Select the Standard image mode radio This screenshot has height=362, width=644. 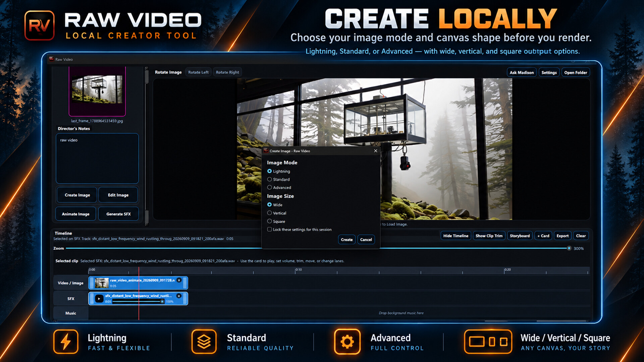pyautogui.click(x=269, y=179)
